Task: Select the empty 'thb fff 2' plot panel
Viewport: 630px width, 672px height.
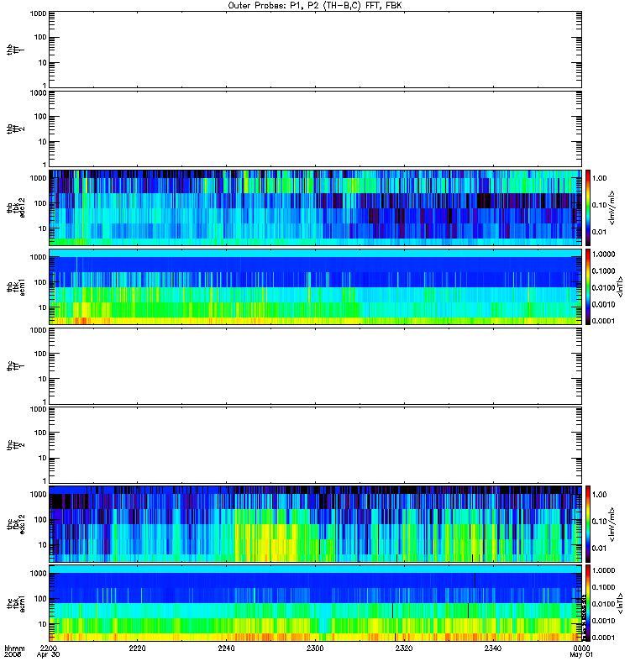Action: pyautogui.click(x=316, y=129)
